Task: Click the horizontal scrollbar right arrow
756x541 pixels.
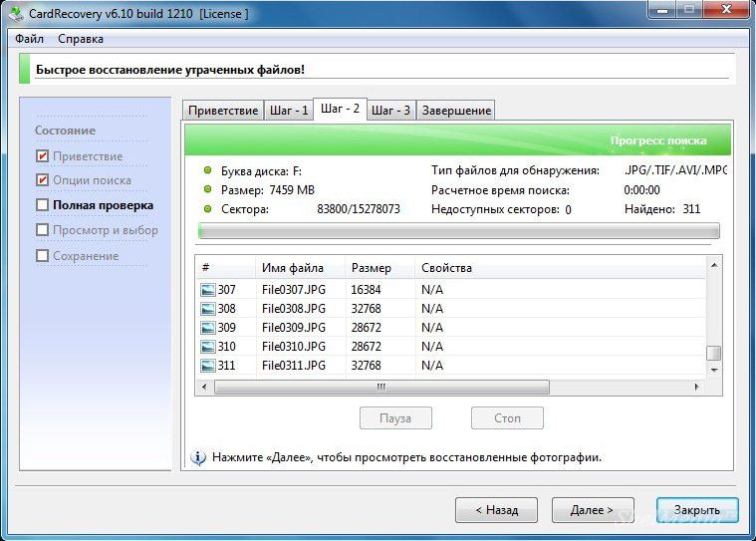Action: pos(696,387)
